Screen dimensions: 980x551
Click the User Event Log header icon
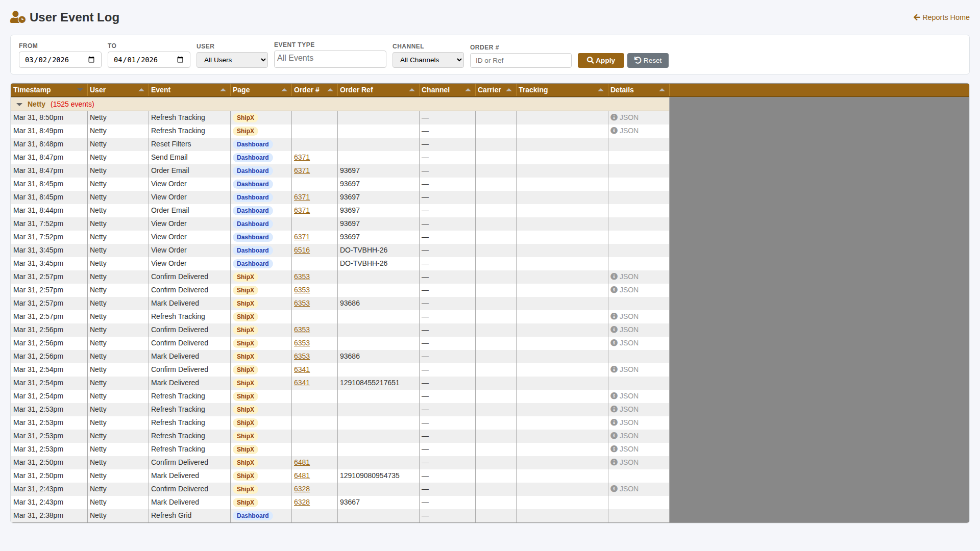click(18, 17)
